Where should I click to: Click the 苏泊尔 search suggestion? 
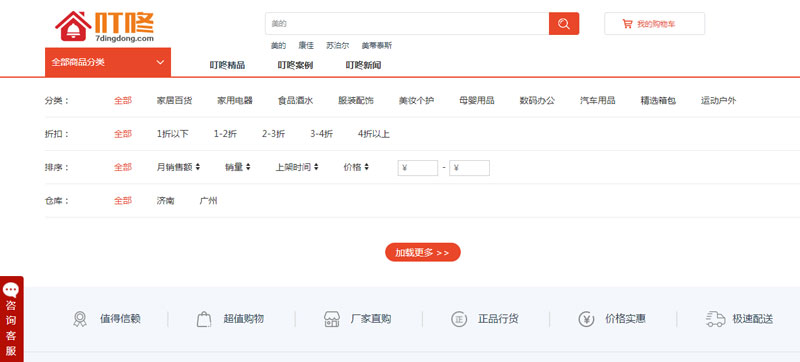[338, 46]
